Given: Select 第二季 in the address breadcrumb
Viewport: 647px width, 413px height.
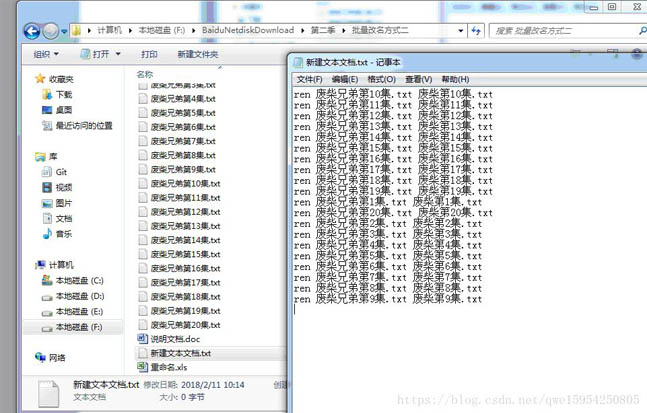Looking at the screenshot, I should (323, 30).
